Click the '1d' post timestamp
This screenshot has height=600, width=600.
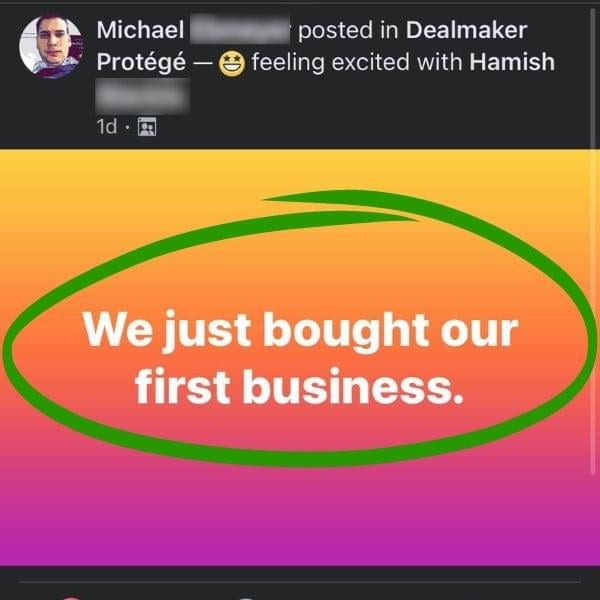coord(107,127)
